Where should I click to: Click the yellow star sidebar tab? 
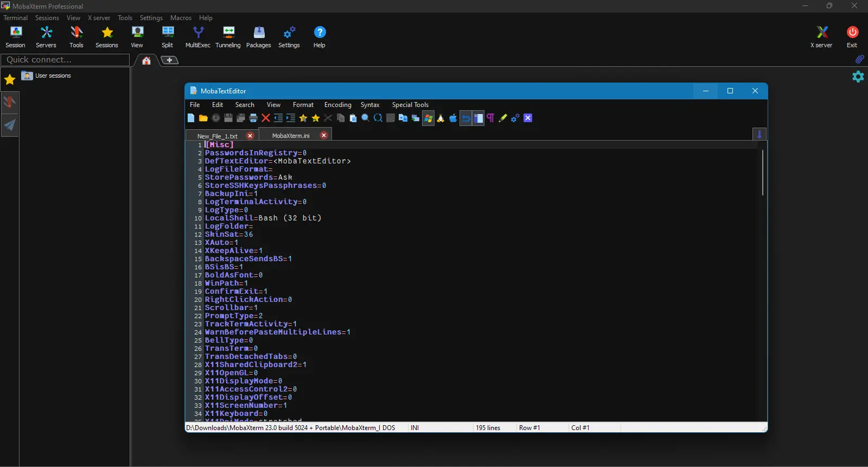click(10, 80)
